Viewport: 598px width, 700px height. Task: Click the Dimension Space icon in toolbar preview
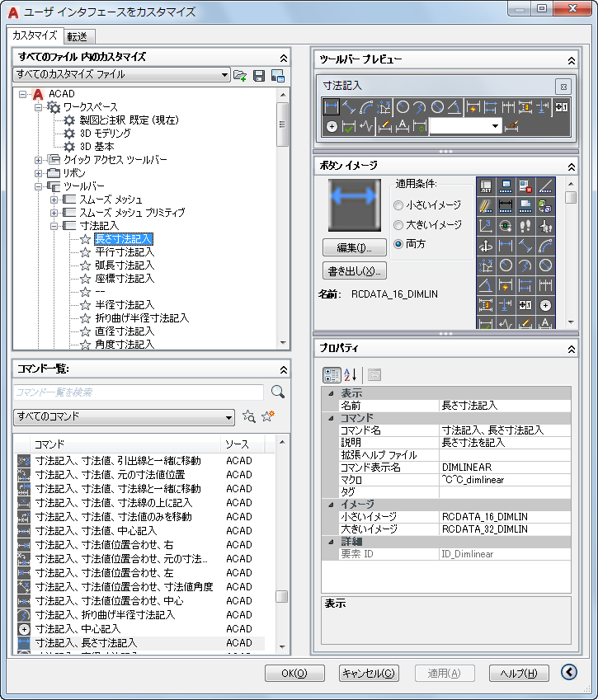coord(525,107)
